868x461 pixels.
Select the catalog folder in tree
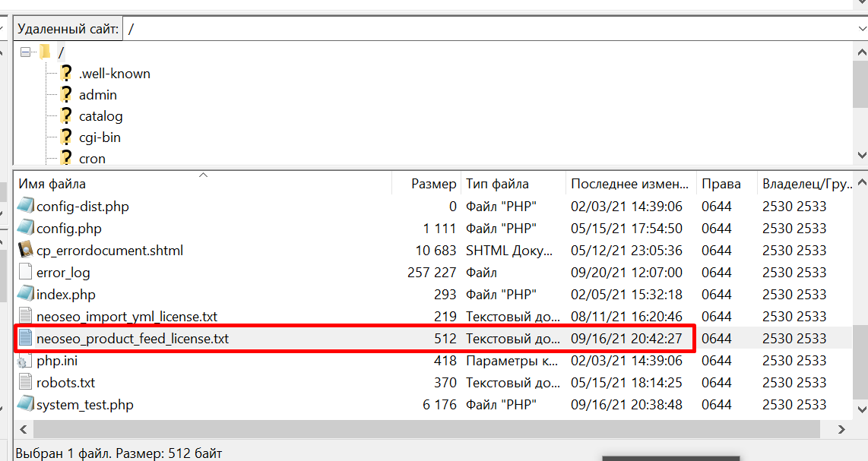pyautogui.click(x=101, y=116)
